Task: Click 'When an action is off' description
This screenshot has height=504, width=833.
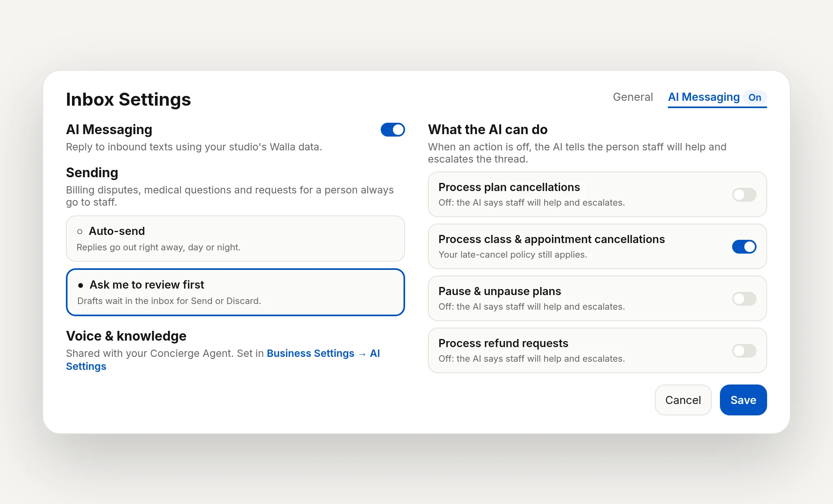Action: (577, 153)
